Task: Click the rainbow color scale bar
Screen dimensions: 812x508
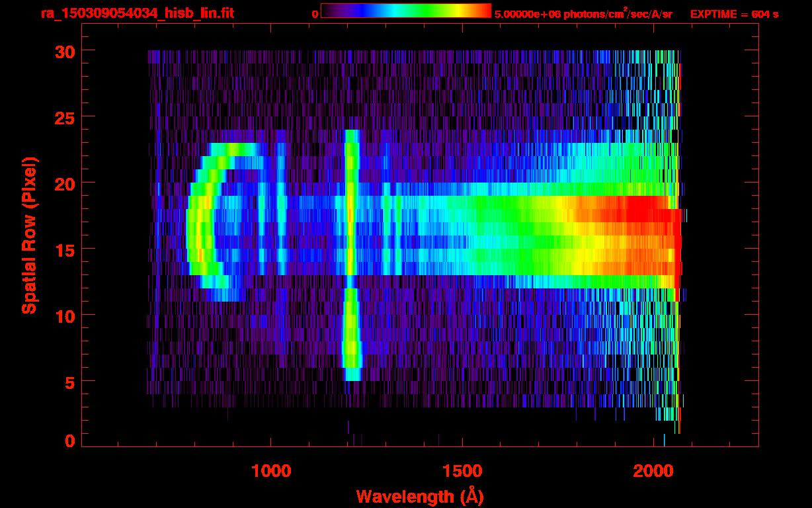Action: (405, 11)
